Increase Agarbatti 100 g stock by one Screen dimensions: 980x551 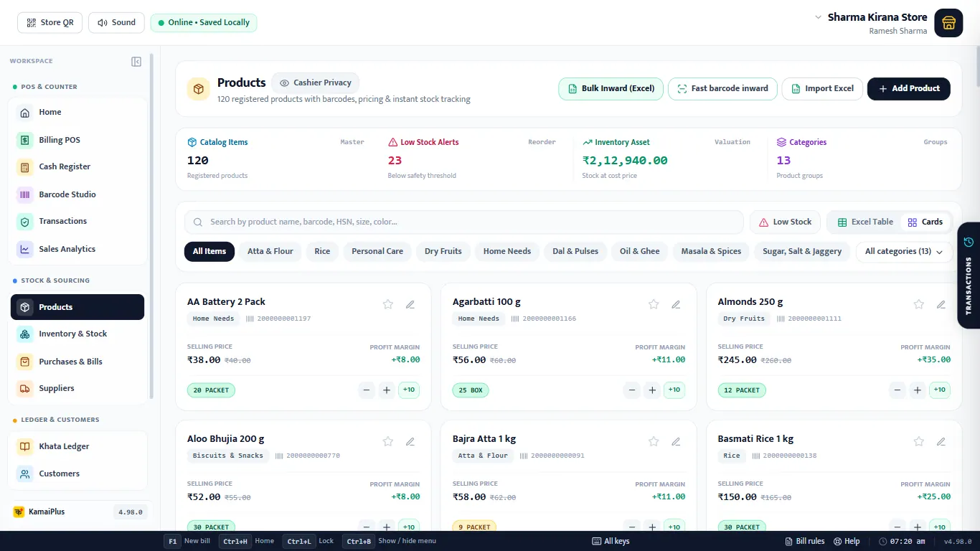652,390
